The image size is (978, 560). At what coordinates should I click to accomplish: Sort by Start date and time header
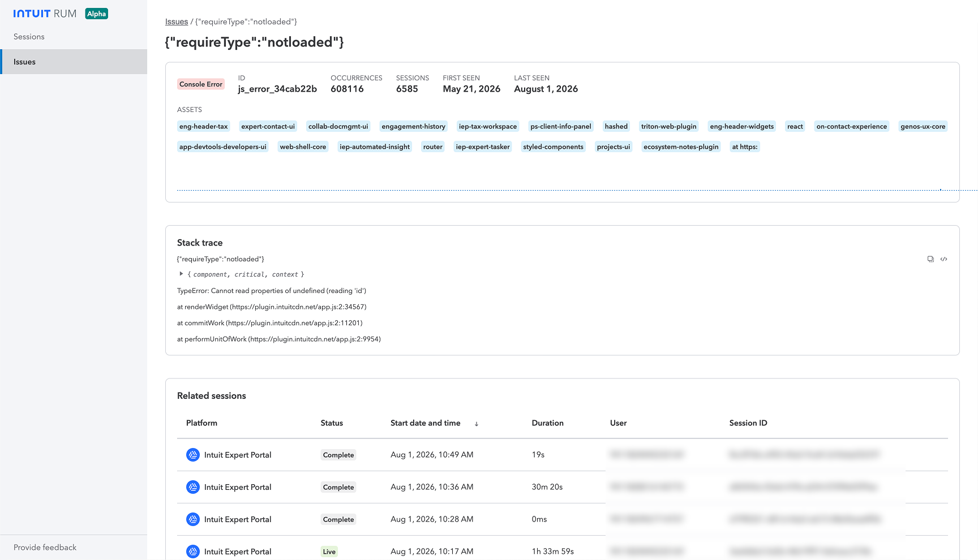426,423
